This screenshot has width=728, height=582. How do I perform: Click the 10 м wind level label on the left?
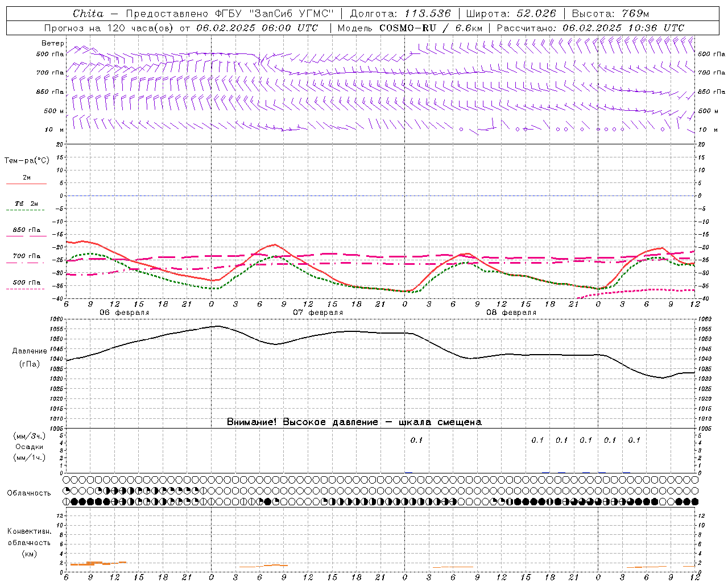(55, 130)
